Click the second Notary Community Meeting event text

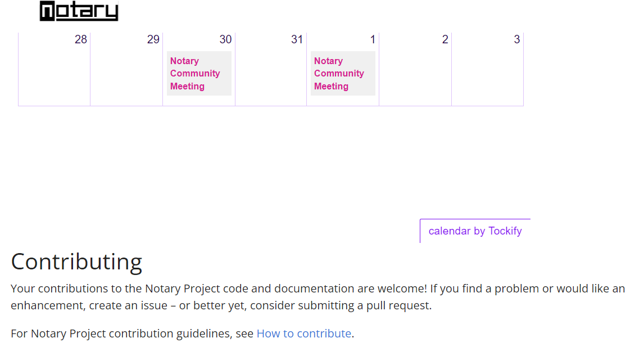pyautogui.click(x=339, y=73)
